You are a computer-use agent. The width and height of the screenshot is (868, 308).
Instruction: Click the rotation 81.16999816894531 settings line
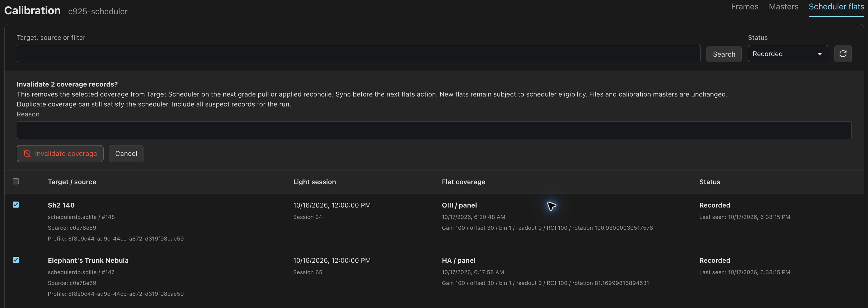545,283
